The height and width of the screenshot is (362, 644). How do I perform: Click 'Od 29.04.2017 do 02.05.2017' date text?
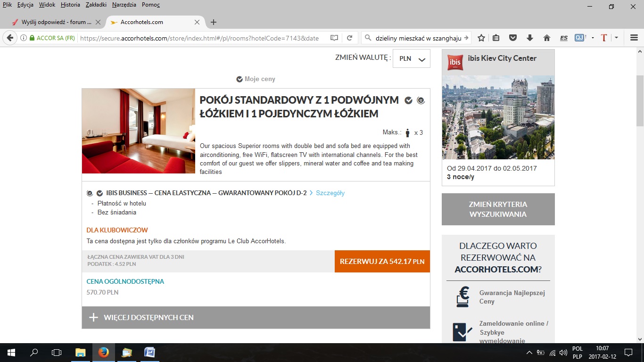[492, 168]
